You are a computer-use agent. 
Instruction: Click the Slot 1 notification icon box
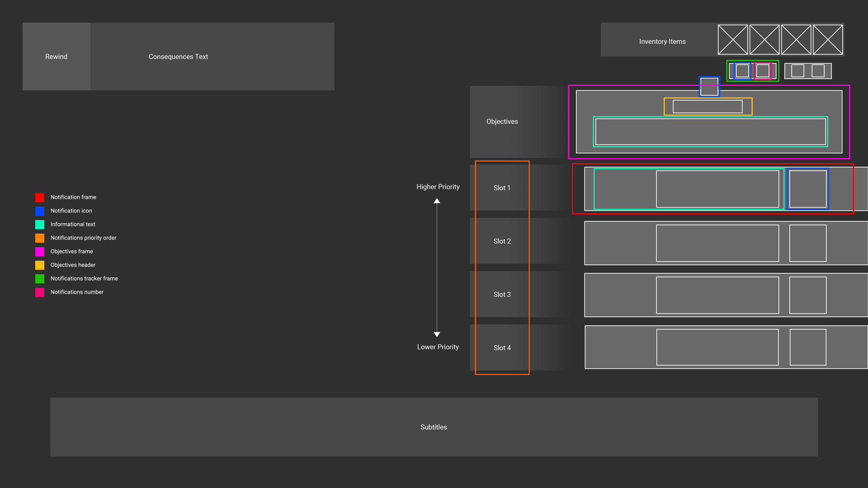808,189
